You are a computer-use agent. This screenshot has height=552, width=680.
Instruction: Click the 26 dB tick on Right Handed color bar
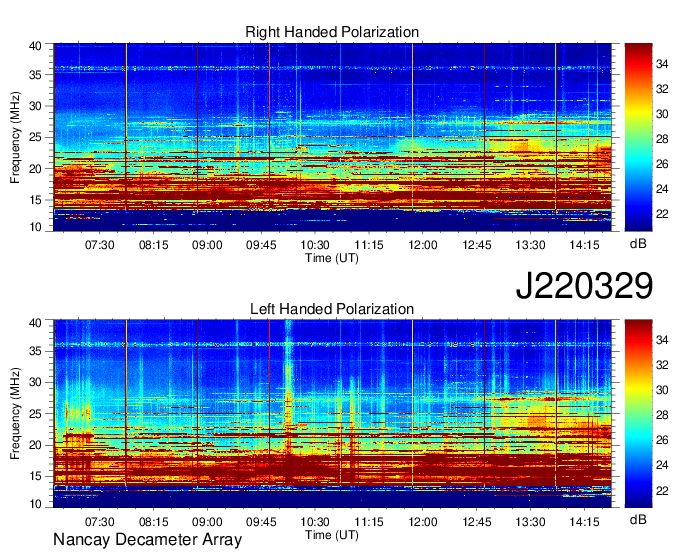point(662,164)
